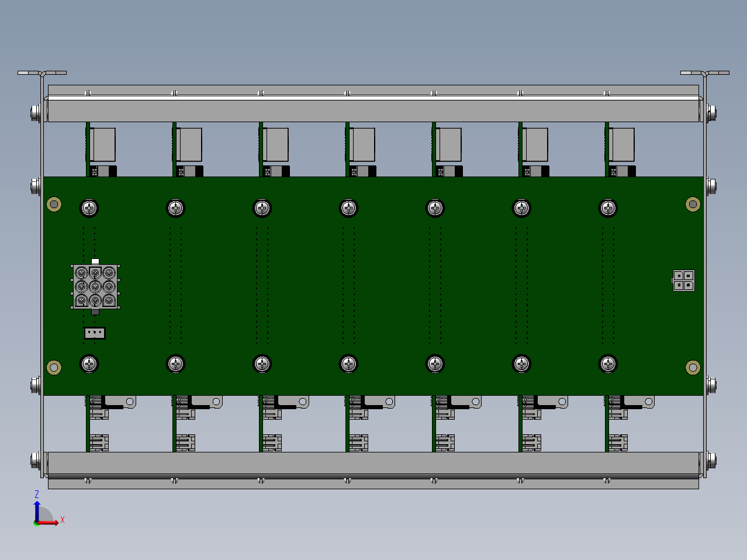Viewport: 747px width, 560px height.
Task: Select the bottom-right gold mounting hole on the PCB
Action: pyautogui.click(x=693, y=367)
